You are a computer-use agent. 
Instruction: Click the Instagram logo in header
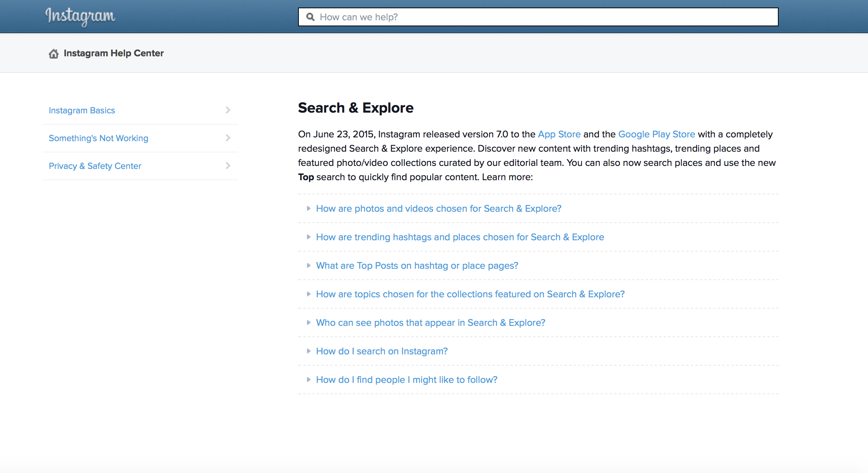pos(80,17)
